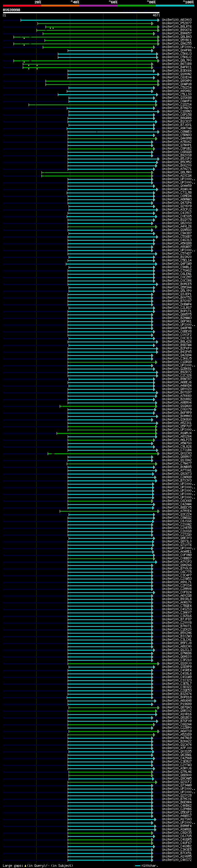Select the UniRef100_Q1H0N2 label
This screenshot has height=868, width=197.
coord(177,74)
